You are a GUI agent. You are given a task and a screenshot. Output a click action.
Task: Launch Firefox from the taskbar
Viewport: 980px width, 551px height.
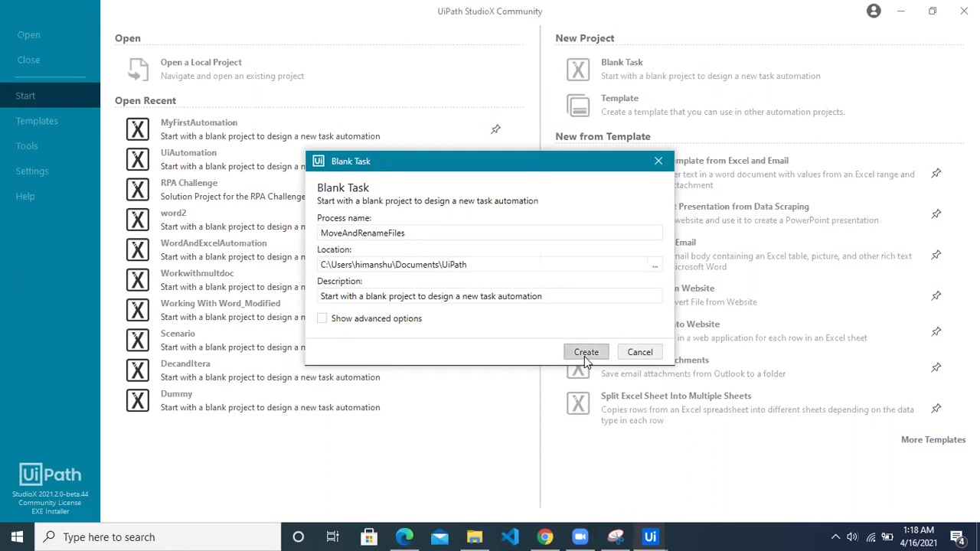544,536
